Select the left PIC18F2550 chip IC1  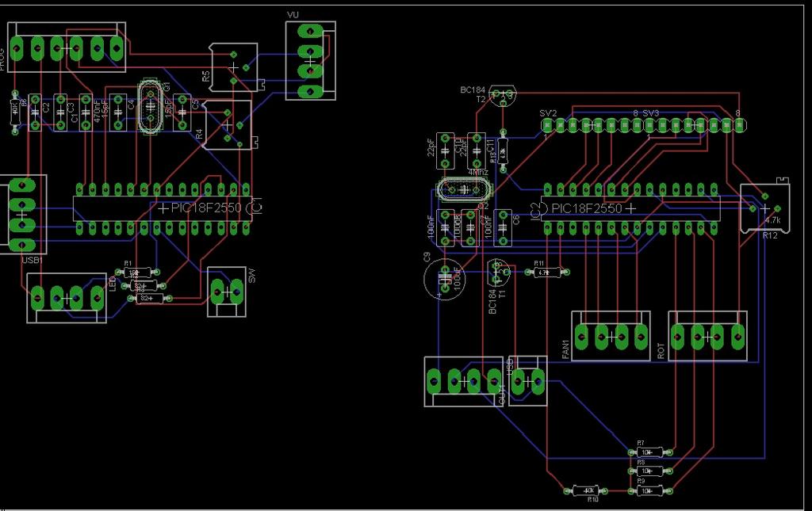(x=163, y=208)
